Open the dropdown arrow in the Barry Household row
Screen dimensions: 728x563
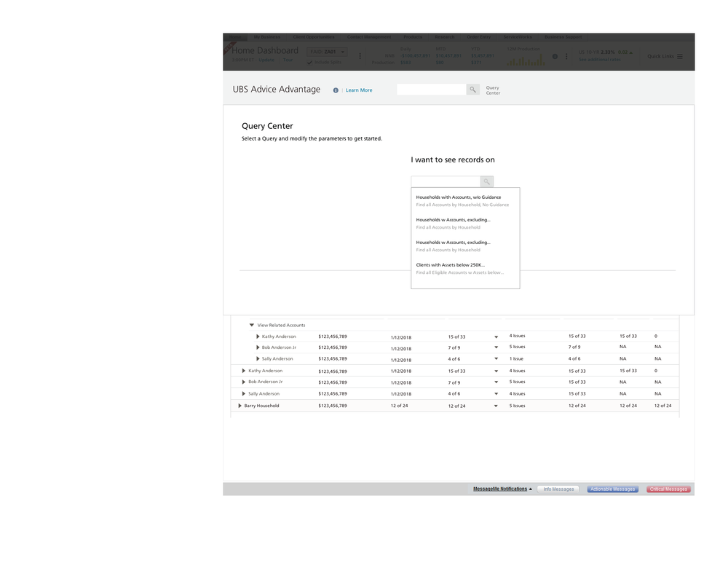(496, 406)
